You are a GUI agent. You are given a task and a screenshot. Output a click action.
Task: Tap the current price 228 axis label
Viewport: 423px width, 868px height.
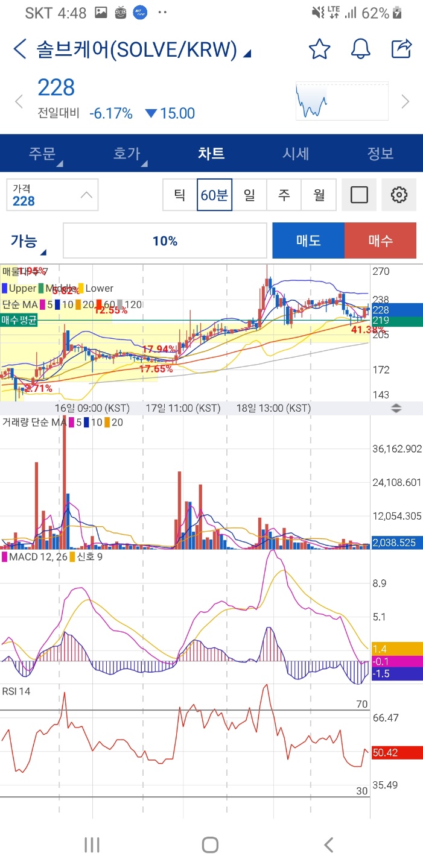click(396, 309)
